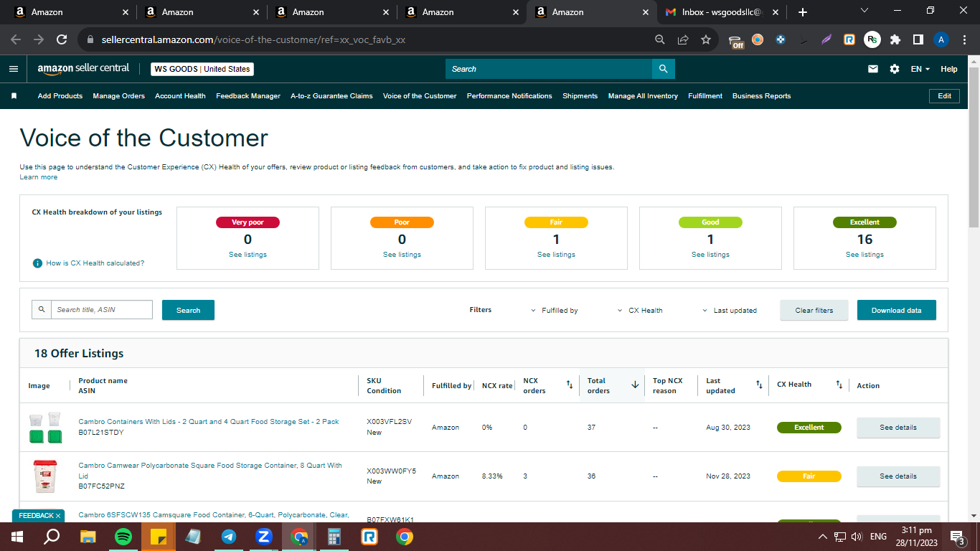
Task: Close the FEEDBACK tab with its X
Action: [58, 516]
